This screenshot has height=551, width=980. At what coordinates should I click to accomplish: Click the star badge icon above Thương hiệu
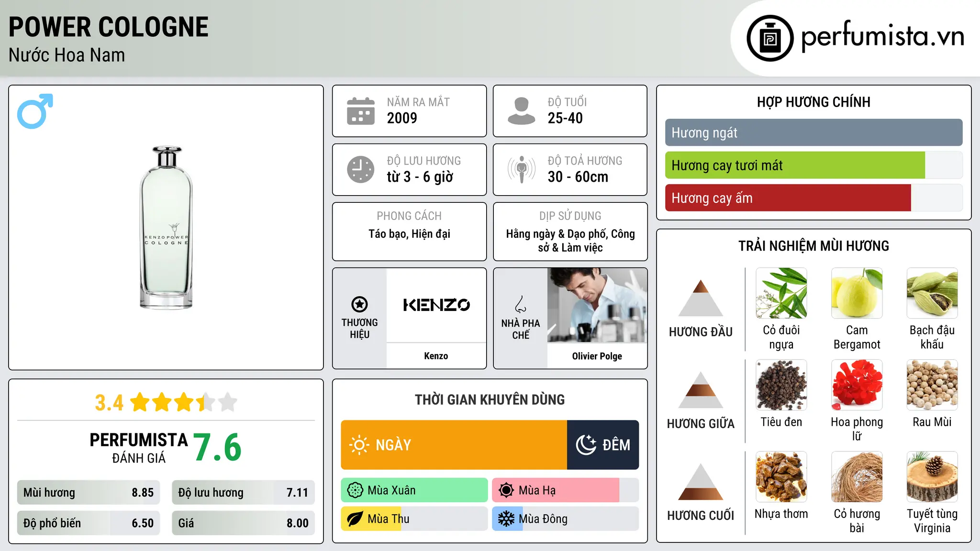click(x=359, y=304)
